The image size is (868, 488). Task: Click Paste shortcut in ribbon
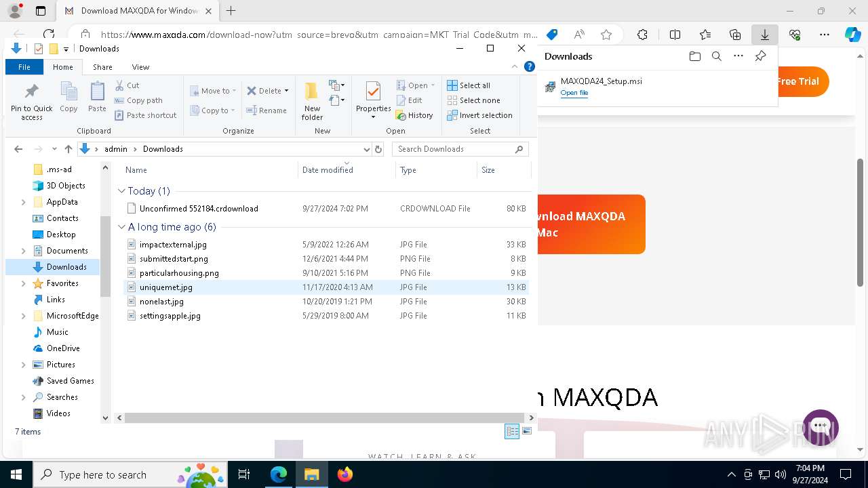pos(146,115)
